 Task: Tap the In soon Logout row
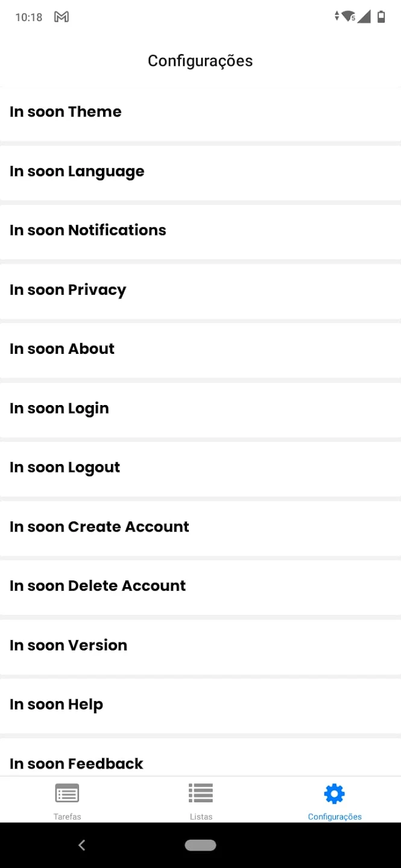(200, 468)
